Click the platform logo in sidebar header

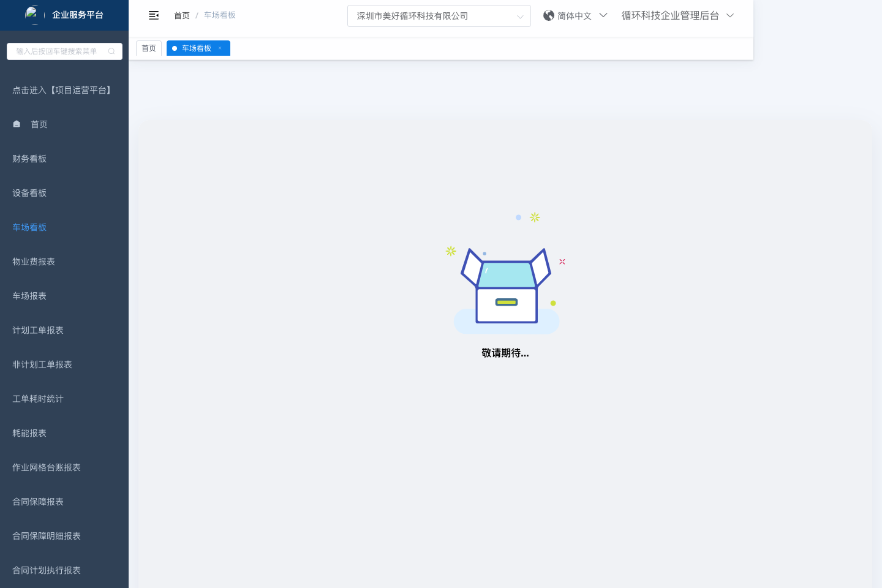click(32, 14)
